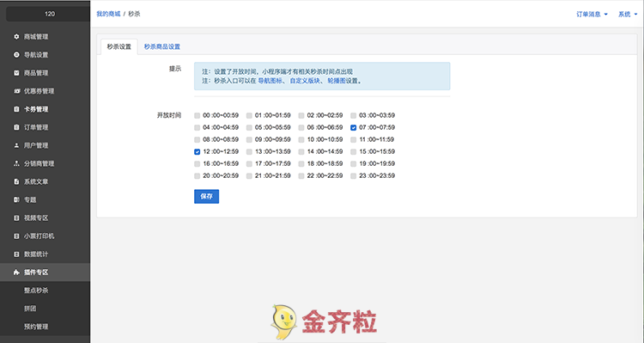Tick the 14:00~14:59 checkbox
Viewport: 644px width, 343px height.
click(x=301, y=152)
